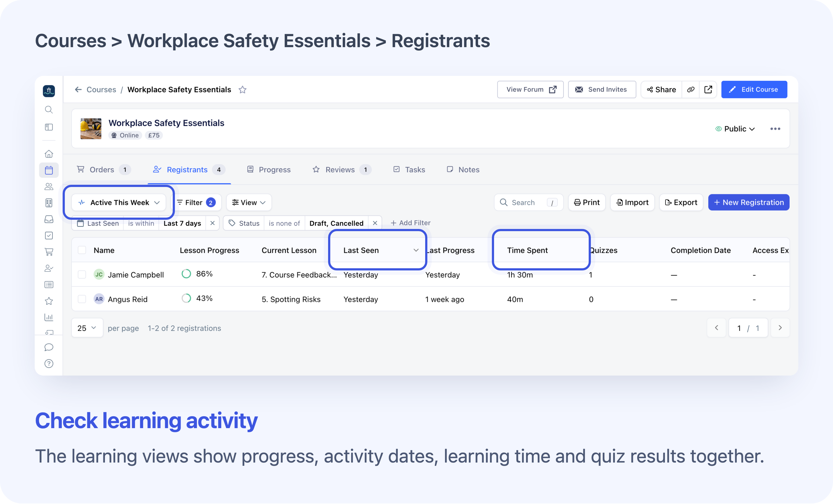Screen dimensions: 833x504
Task: Click the Send Invites button
Action: click(602, 89)
